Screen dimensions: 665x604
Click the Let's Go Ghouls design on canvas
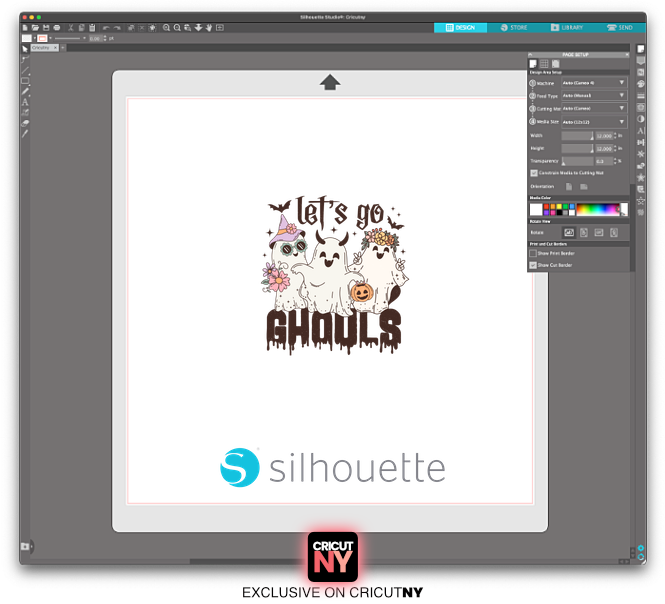pos(334,275)
